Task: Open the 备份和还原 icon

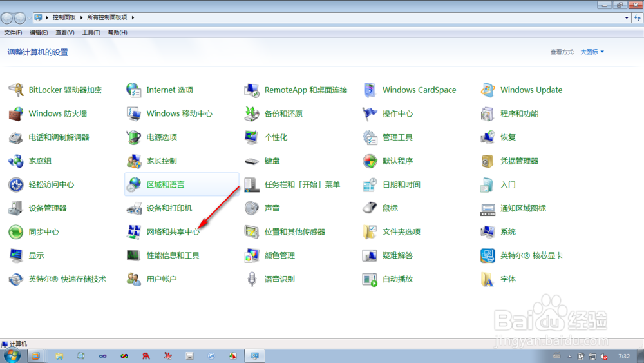Action: pos(252,114)
